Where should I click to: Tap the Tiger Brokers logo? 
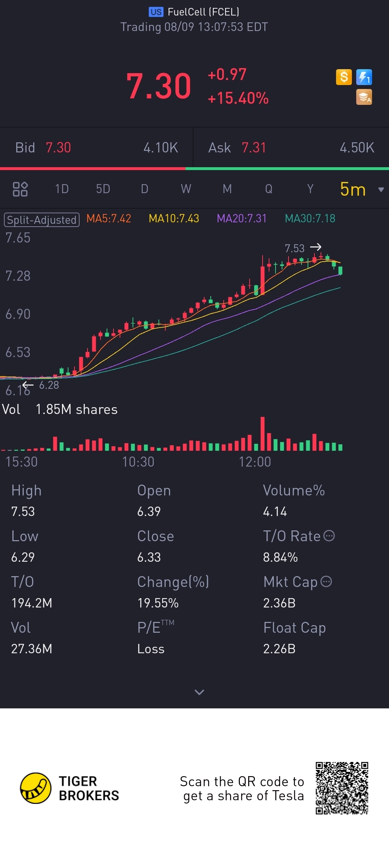[36, 788]
